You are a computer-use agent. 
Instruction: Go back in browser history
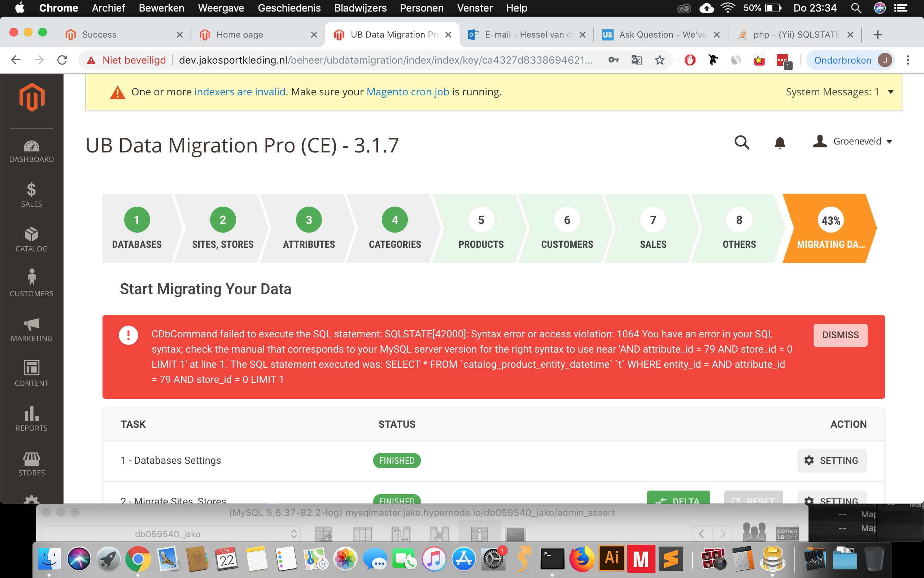[16, 60]
